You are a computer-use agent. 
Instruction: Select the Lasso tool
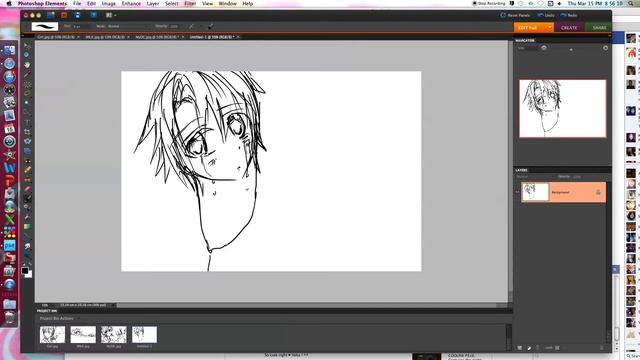point(27,93)
